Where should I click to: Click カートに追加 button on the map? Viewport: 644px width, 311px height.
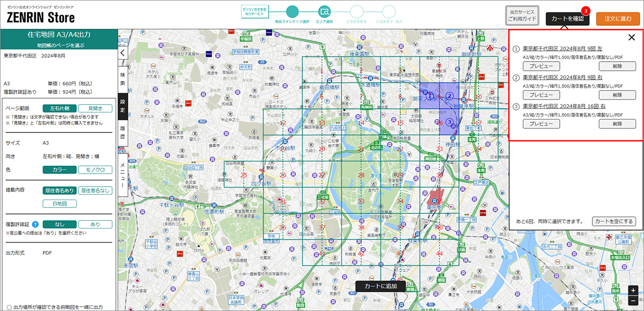[x=380, y=286]
